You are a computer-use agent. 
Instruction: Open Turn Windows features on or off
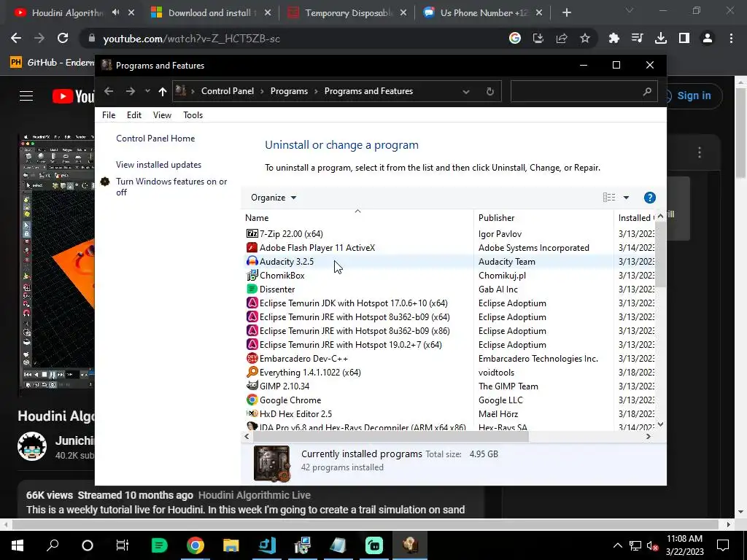click(x=171, y=187)
